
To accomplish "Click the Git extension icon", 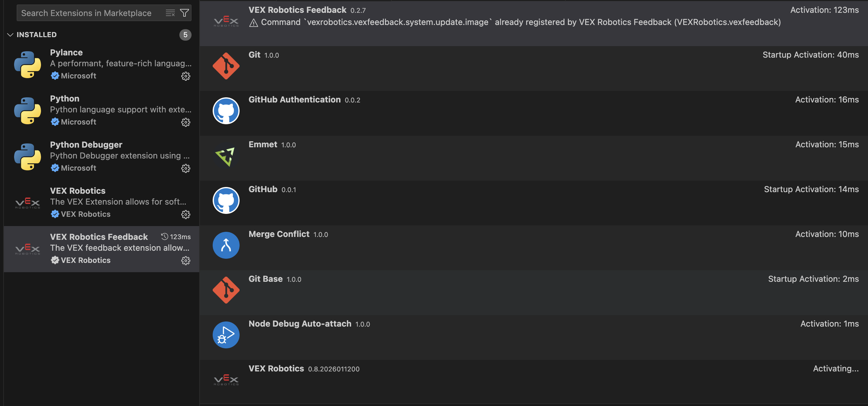I will coord(226,66).
